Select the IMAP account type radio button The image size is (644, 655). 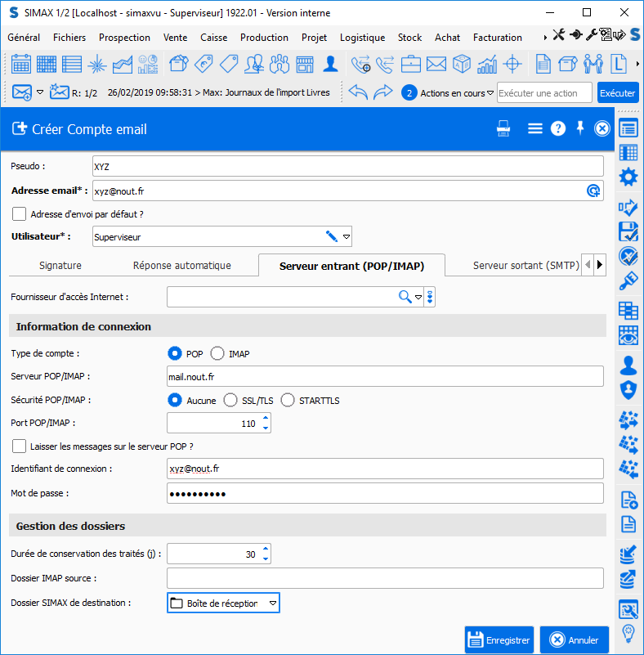(x=217, y=354)
